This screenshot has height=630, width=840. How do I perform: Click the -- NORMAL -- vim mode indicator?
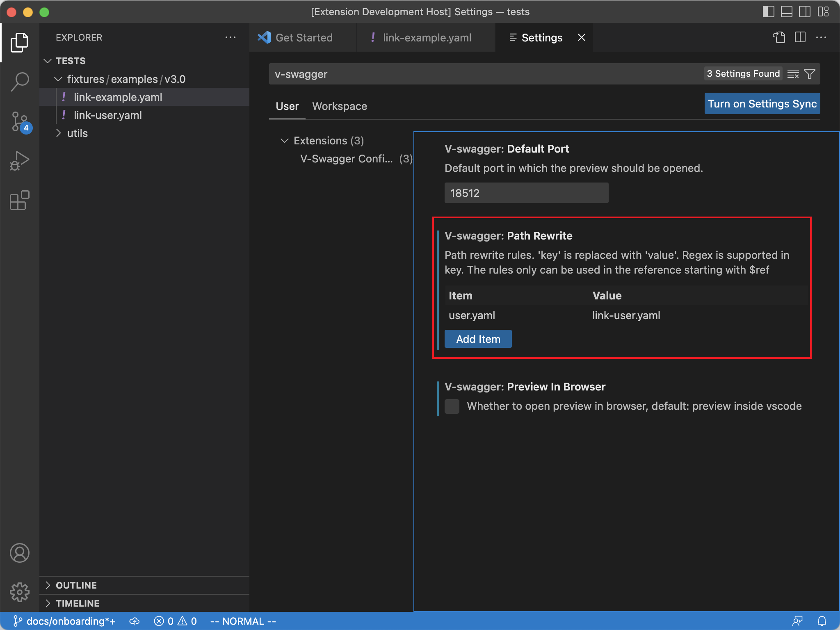pos(243,621)
